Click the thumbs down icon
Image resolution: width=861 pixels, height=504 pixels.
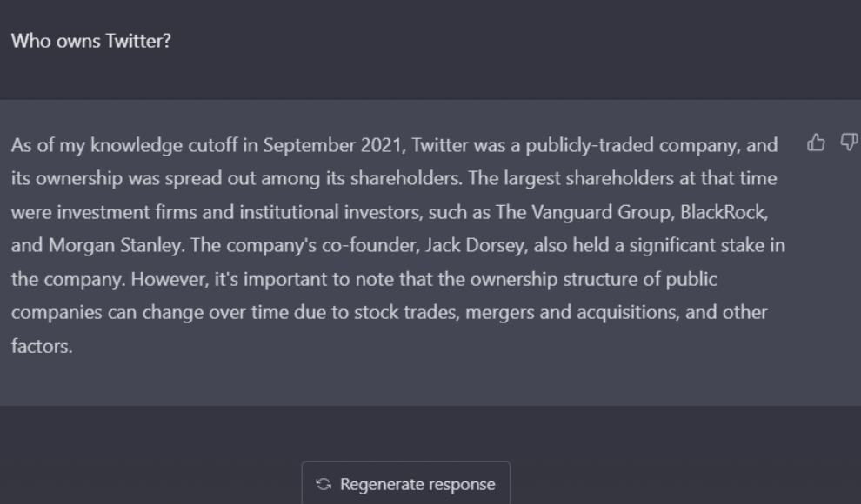[849, 142]
